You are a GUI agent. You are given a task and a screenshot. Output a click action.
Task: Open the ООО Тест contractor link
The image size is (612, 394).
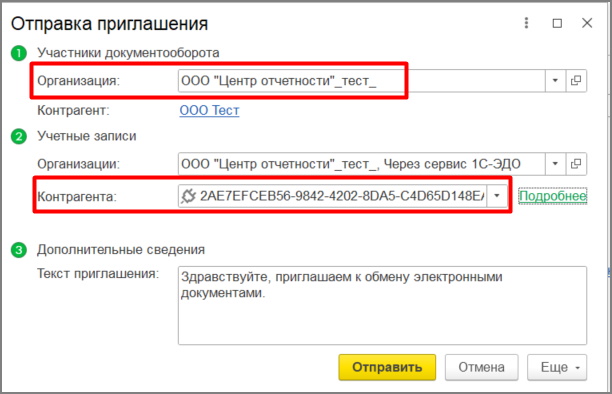(209, 111)
